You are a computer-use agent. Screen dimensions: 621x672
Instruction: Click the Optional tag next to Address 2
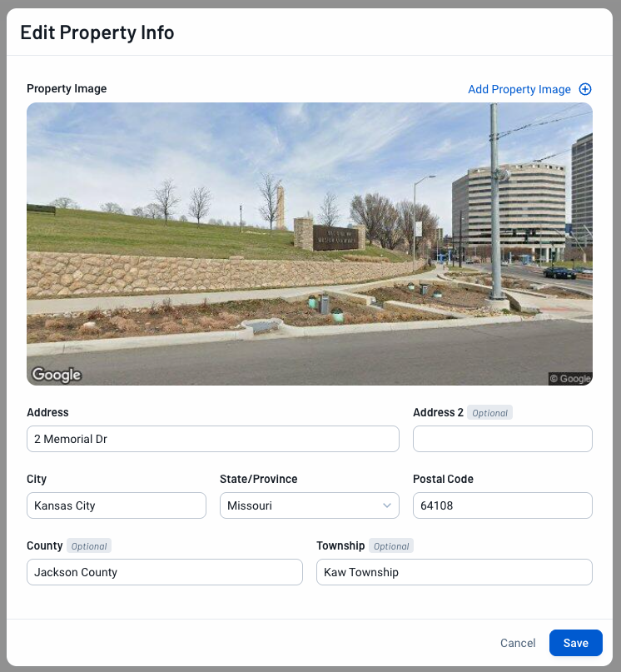(x=489, y=413)
